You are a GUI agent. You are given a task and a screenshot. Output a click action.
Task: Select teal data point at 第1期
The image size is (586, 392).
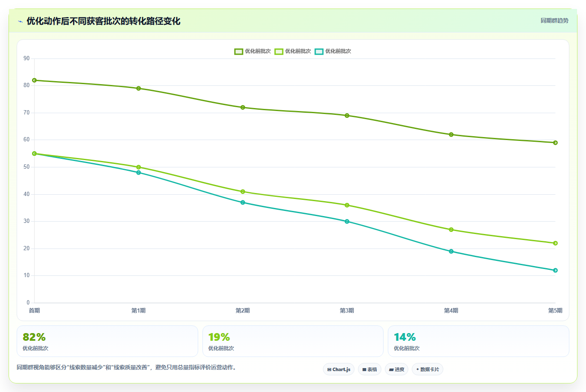138,173
